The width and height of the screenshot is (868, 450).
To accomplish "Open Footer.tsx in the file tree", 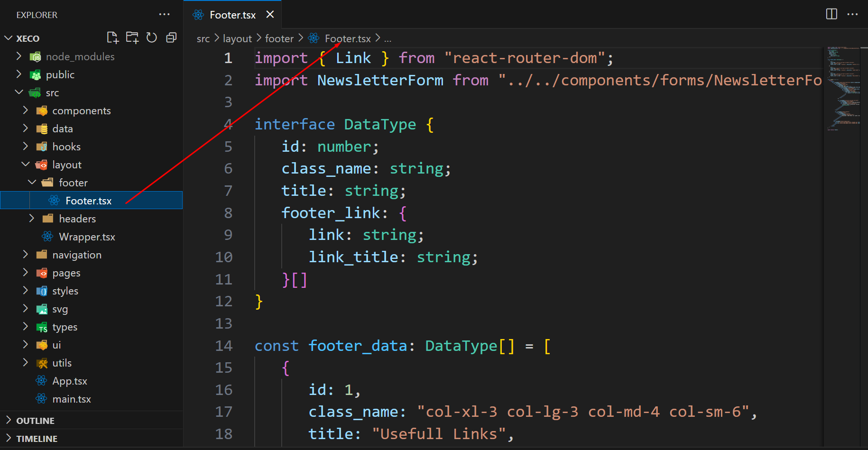I will [91, 201].
